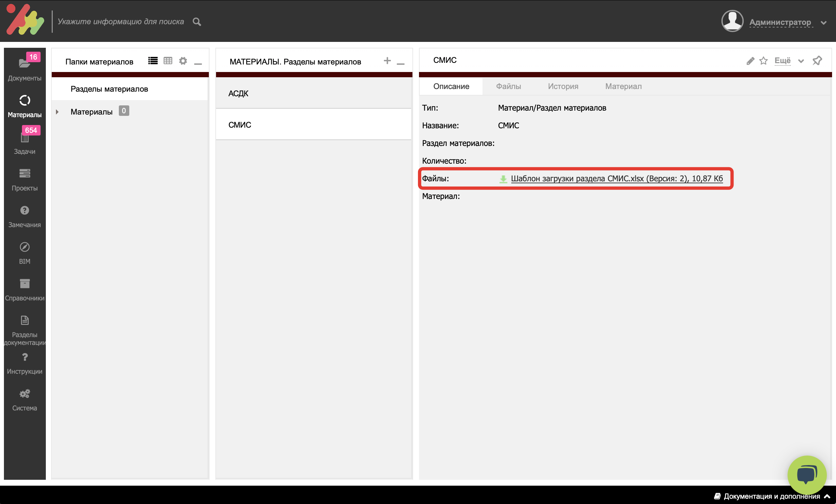The image size is (836, 504).
Task: Add a new materials section with plus
Action: point(387,61)
